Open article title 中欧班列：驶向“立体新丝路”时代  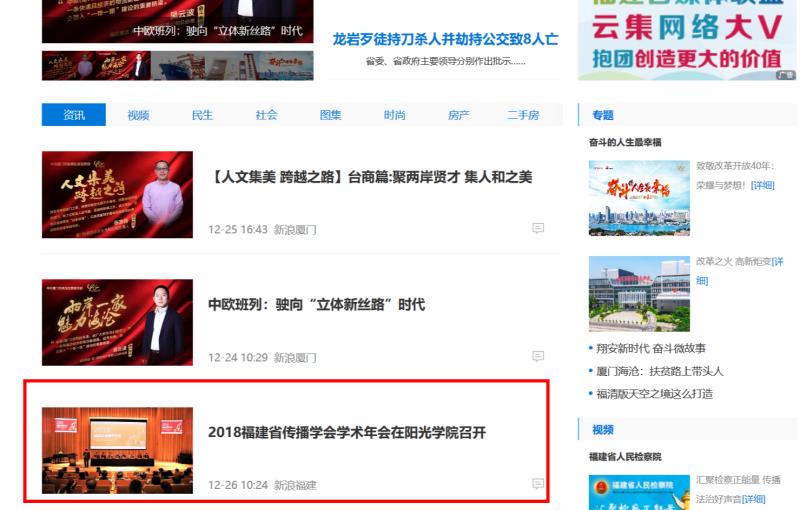pos(316,304)
